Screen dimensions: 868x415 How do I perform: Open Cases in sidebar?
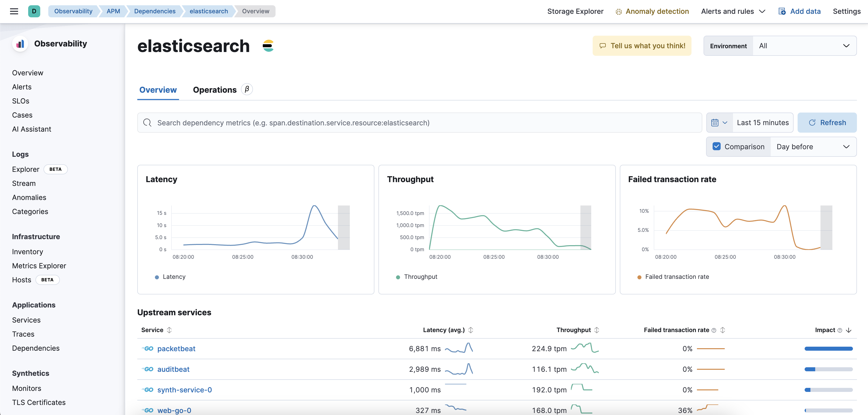[x=22, y=115]
